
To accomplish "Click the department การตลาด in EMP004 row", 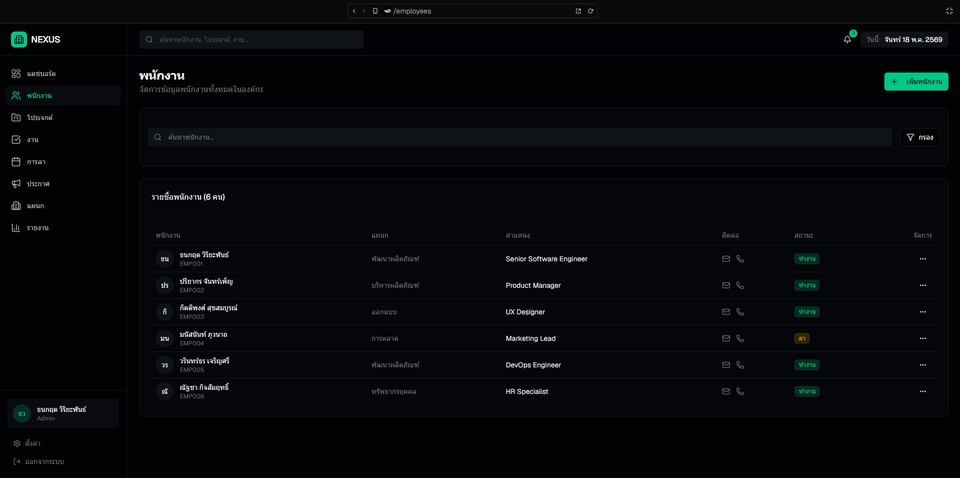I will point(385,338).
